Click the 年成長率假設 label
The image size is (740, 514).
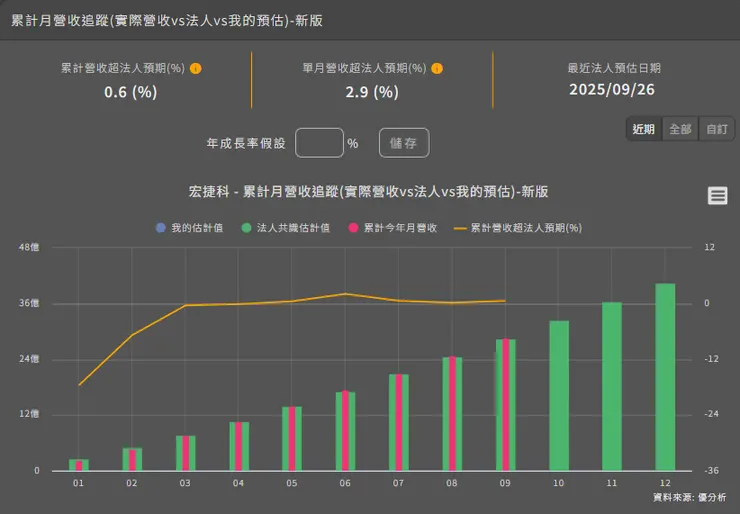[246, 143]
